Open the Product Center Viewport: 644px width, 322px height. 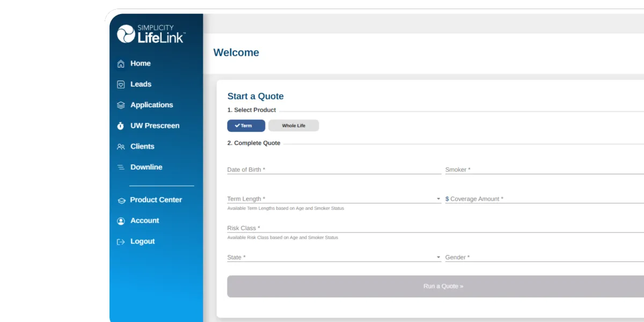pyautogui.click(x=156, y=200)
